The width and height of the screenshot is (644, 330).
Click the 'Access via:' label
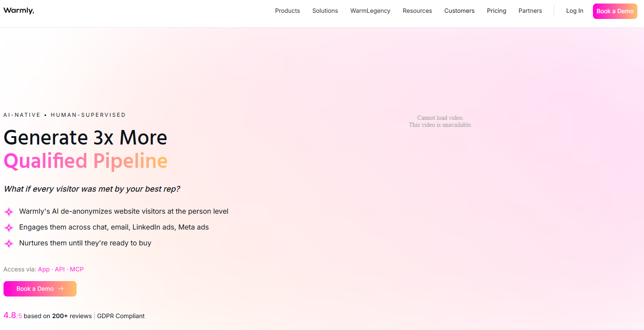coord(20,269)
